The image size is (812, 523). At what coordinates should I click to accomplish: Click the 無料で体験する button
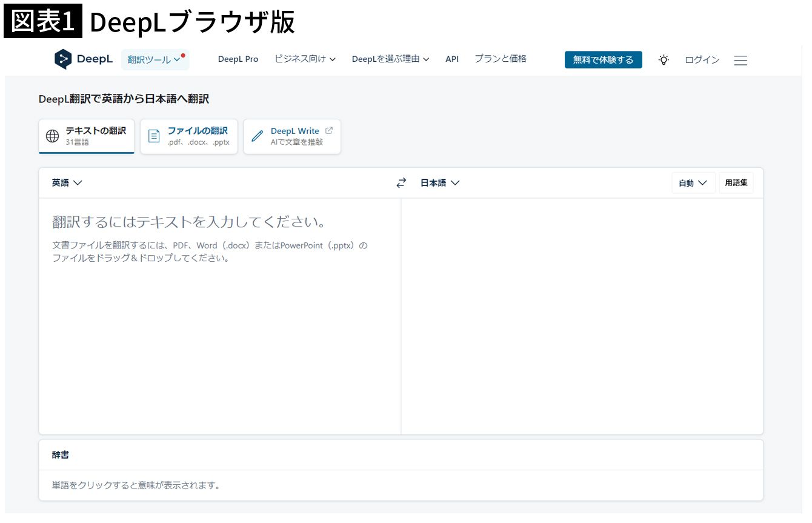pos(603,59)
